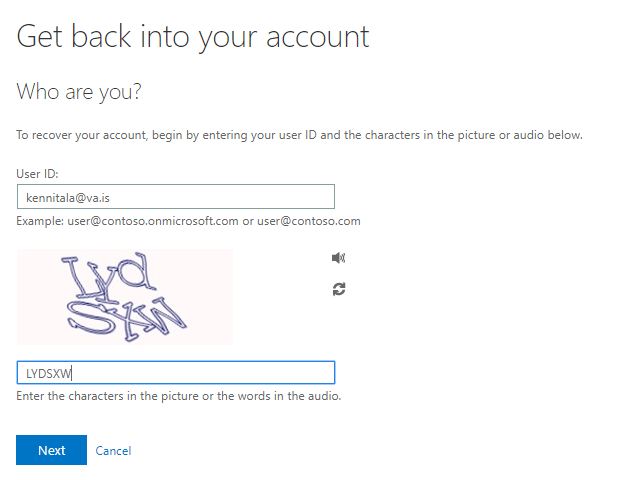
Task: Click the 'Get back into your account' heading
Action: (x=193, y=37)
